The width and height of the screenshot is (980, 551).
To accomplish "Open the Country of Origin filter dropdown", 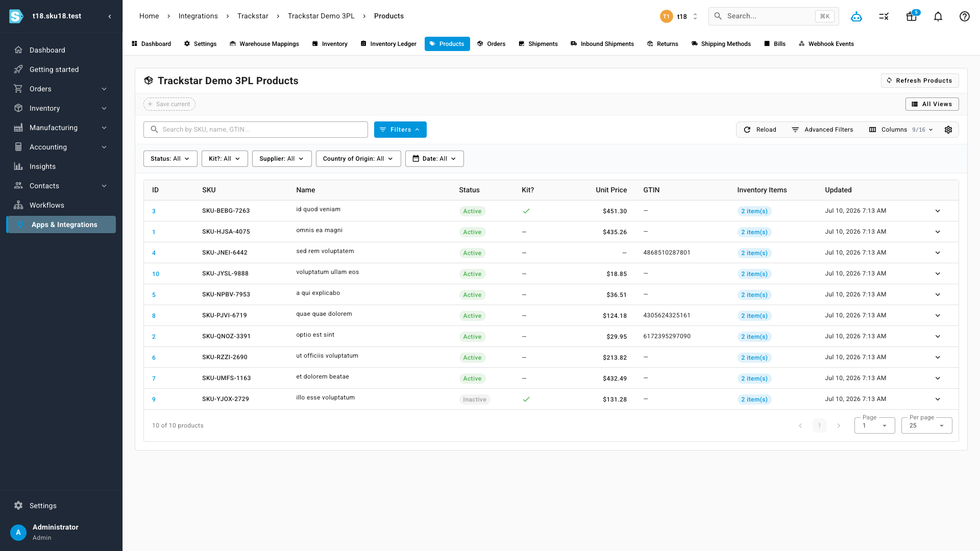I will (x=358, y=159).
